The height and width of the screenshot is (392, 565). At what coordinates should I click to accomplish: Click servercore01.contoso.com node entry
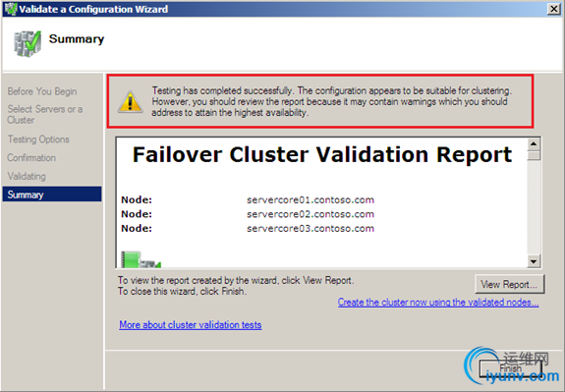point(311,200)
